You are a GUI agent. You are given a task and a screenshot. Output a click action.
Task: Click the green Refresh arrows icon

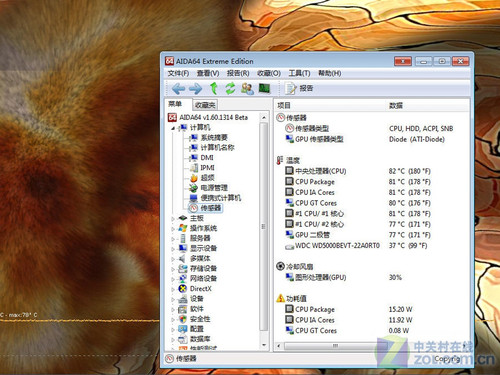click(230, 88)
